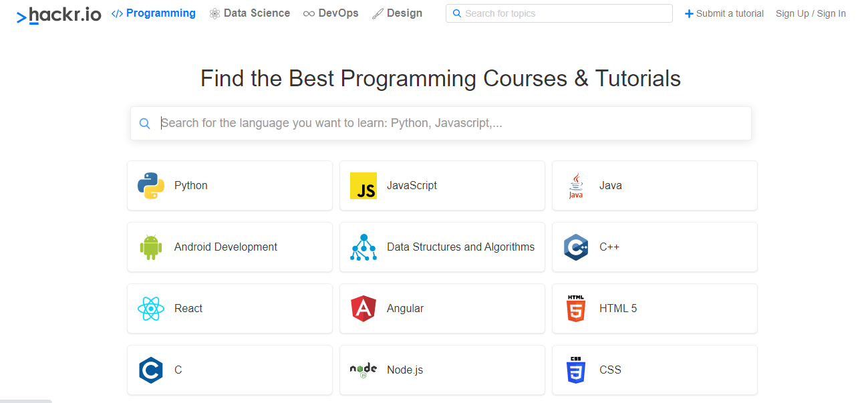Click the orange HTML 5 badge icon
868x403 pixels.
[576, 309]
